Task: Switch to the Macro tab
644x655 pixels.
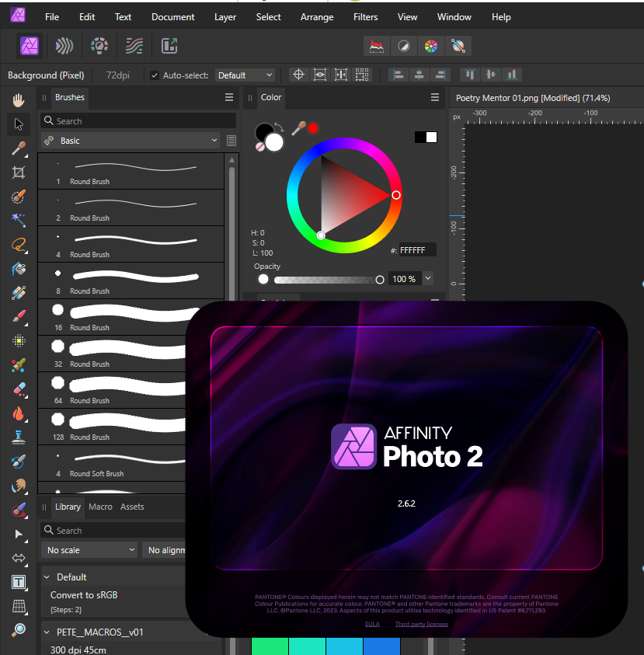Action: [x=100, y=507]
